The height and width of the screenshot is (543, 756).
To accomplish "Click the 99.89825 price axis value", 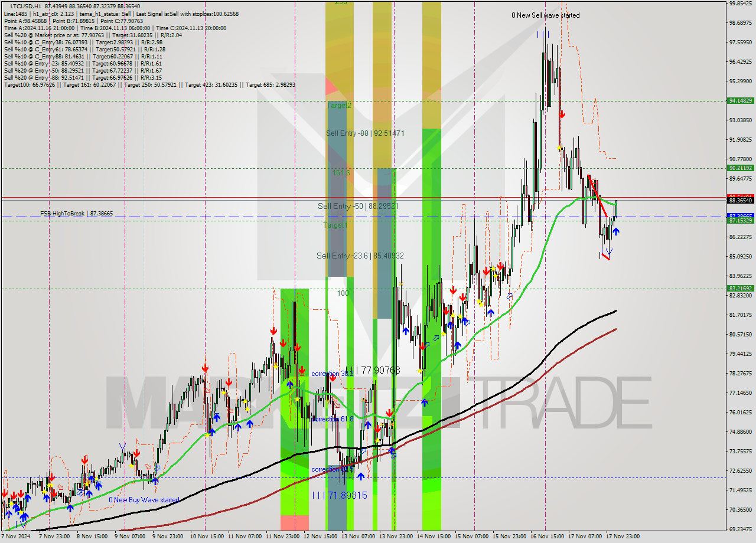I will pos(741,3).
